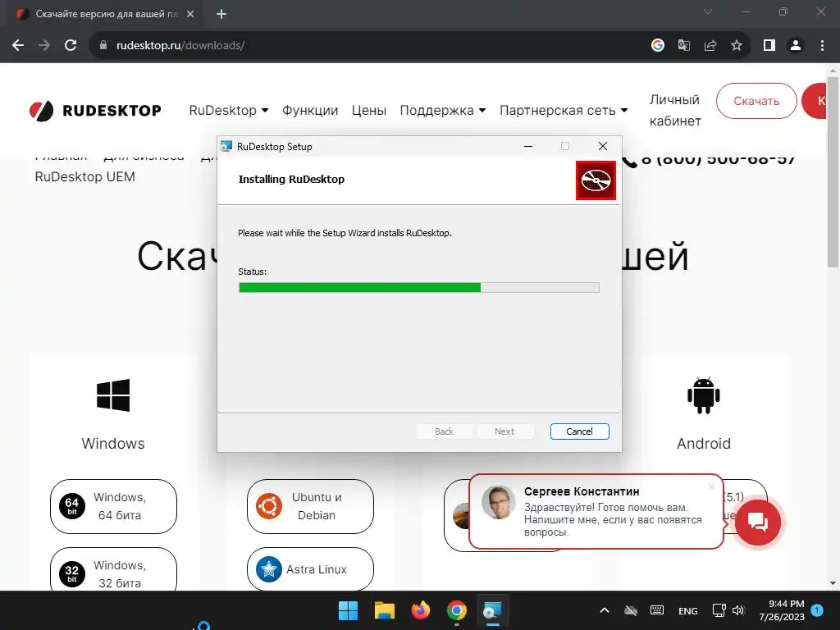Click the RuDesktop Setup title bar icon
The width and height of the screenshot is (840, 630).
(226, 146)
